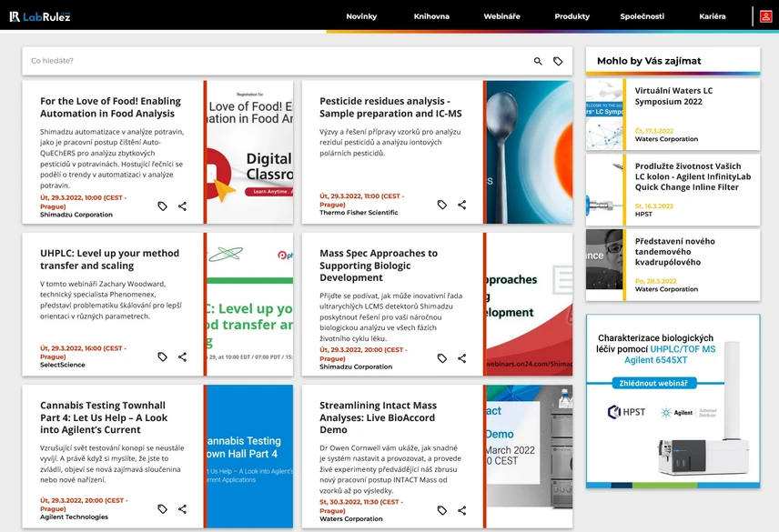Click 'Waters Corporation' under Streamlining Intact Mass
Screen dimensions: 779x532
pos(350,518)
